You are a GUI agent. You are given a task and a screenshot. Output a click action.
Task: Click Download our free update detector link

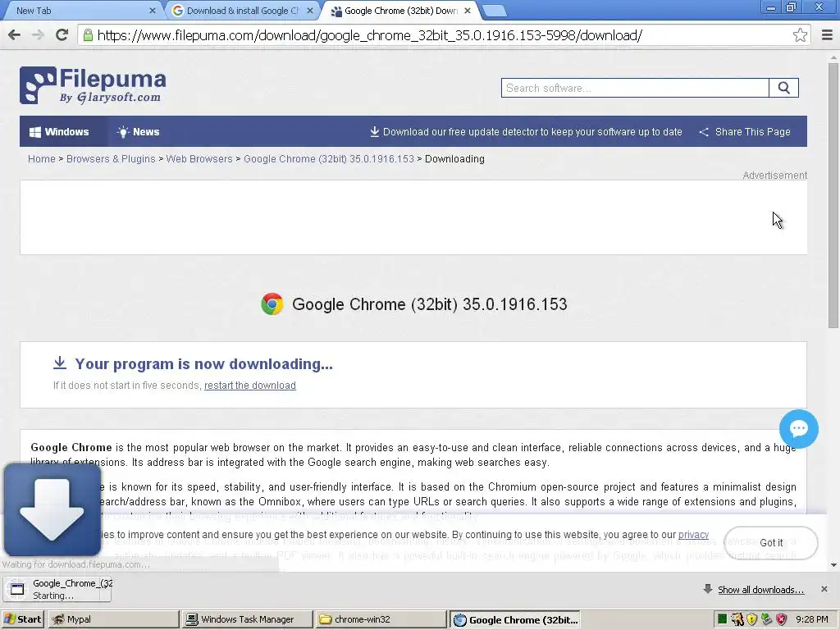[526, 132]
